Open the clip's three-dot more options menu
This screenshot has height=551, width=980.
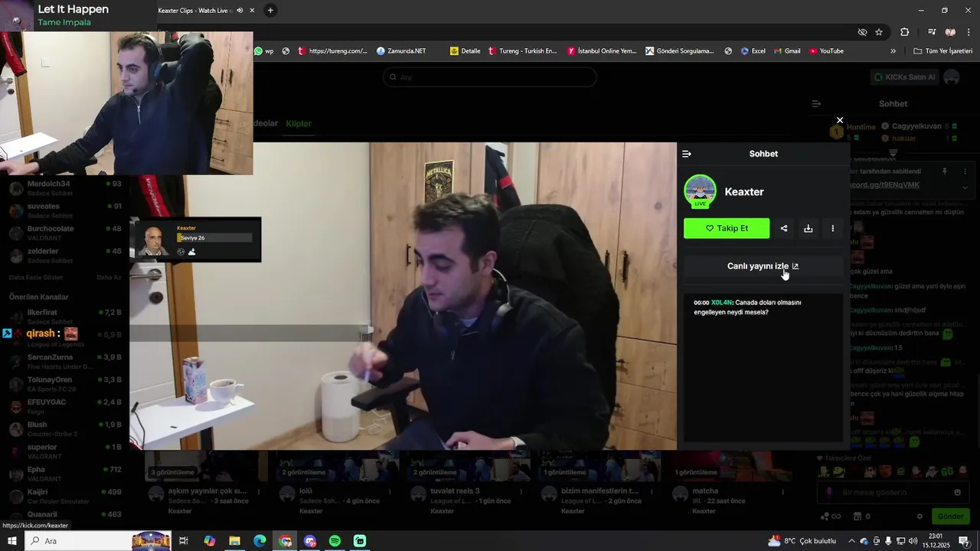point(833,228)
